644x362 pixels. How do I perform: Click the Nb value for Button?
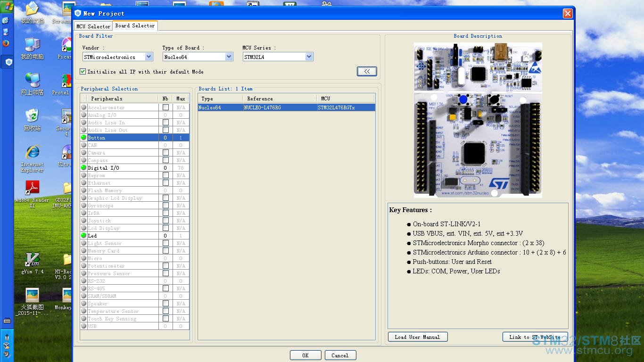pyautogui.click(x=165, y=138)
